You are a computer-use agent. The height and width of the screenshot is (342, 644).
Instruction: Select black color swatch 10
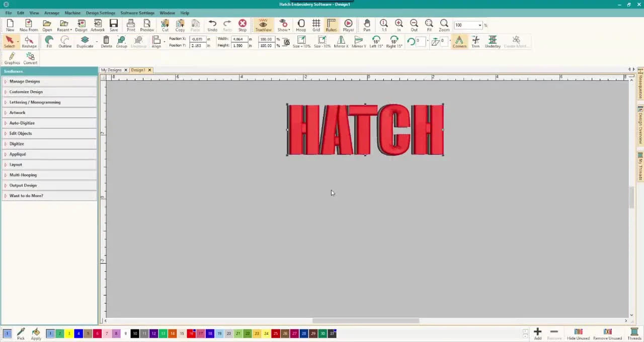[x=135, y=333]
